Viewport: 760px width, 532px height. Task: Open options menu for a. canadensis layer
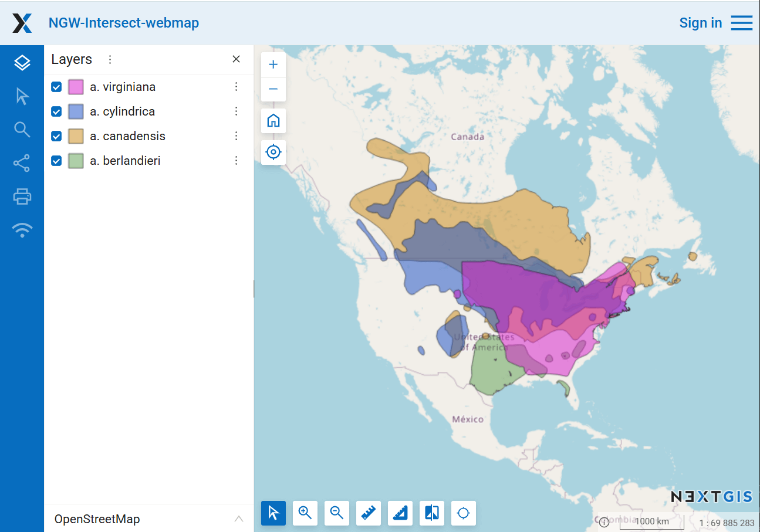coord(237,136)
